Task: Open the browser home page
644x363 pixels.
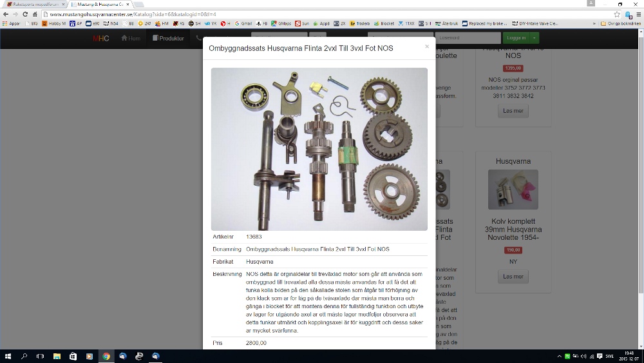Action: (x=35, y=14)
